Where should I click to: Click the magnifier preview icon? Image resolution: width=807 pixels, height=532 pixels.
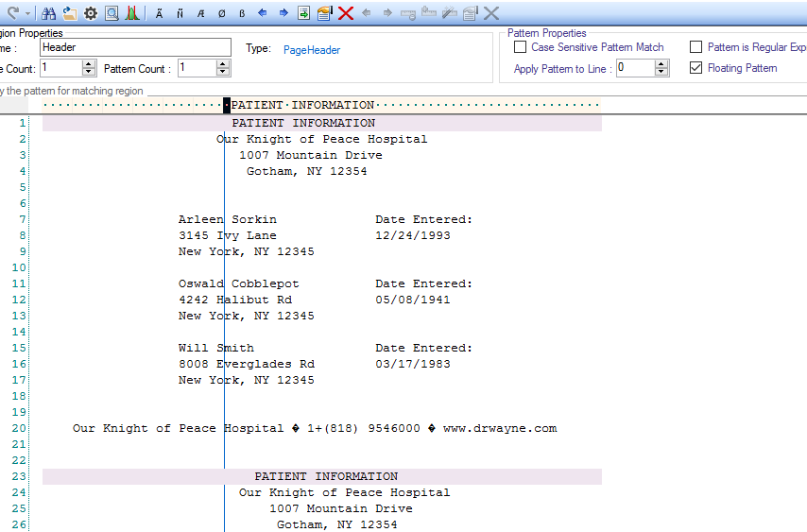click(x=112, y=13)
